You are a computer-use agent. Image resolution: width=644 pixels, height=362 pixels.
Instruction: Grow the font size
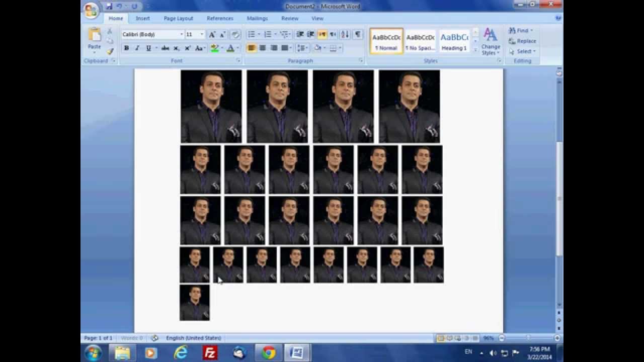tap(212, 34)
